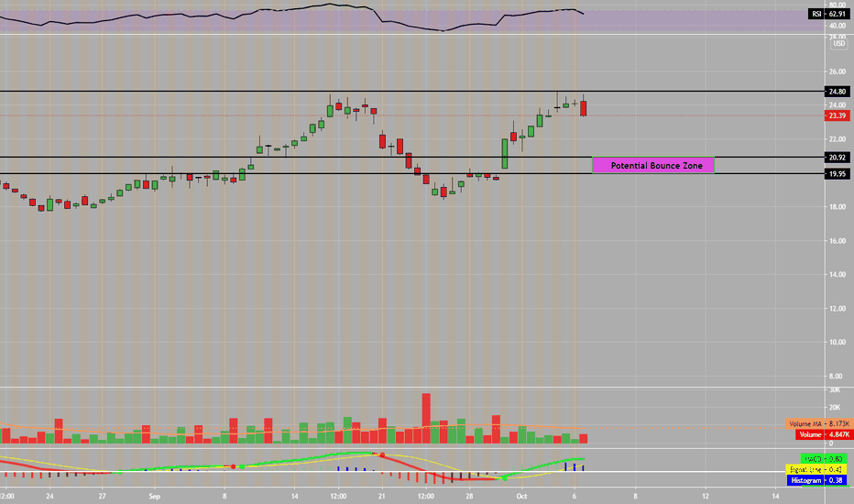854x504 pixels.
Task: Click the yellow Signal Line label
Action: pos(817,470)
